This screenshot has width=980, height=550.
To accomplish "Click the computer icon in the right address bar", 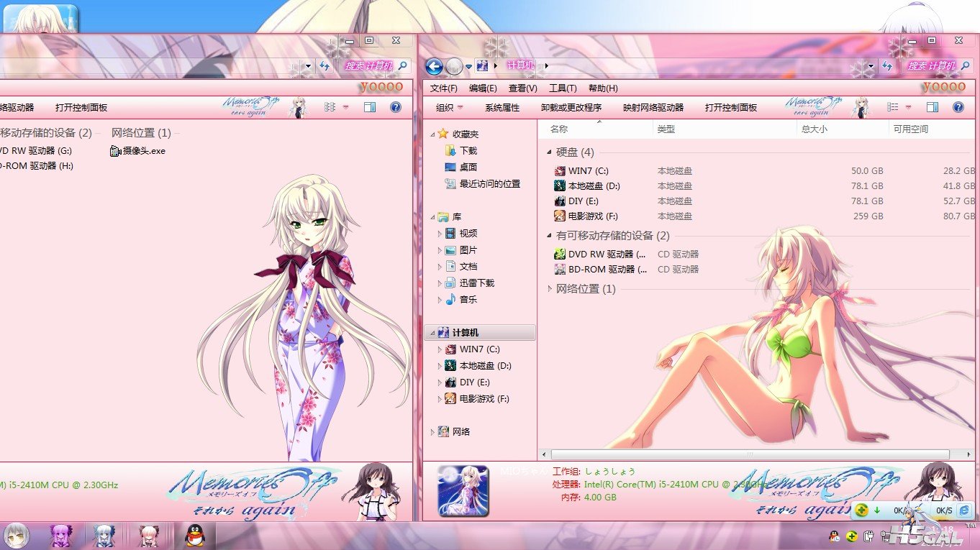I will [x=482, y=66].
